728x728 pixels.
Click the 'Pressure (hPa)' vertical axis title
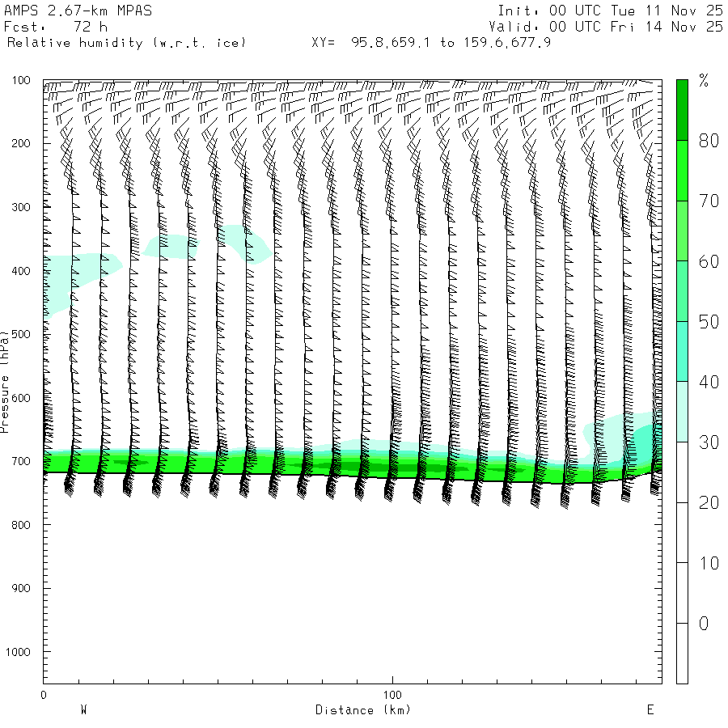point(4,382)
